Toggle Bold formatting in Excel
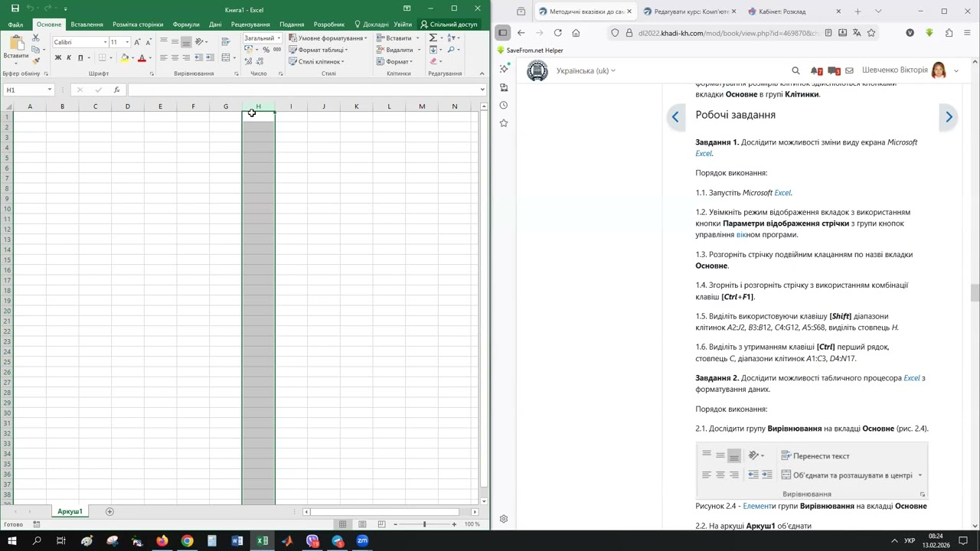 (57, 57)
